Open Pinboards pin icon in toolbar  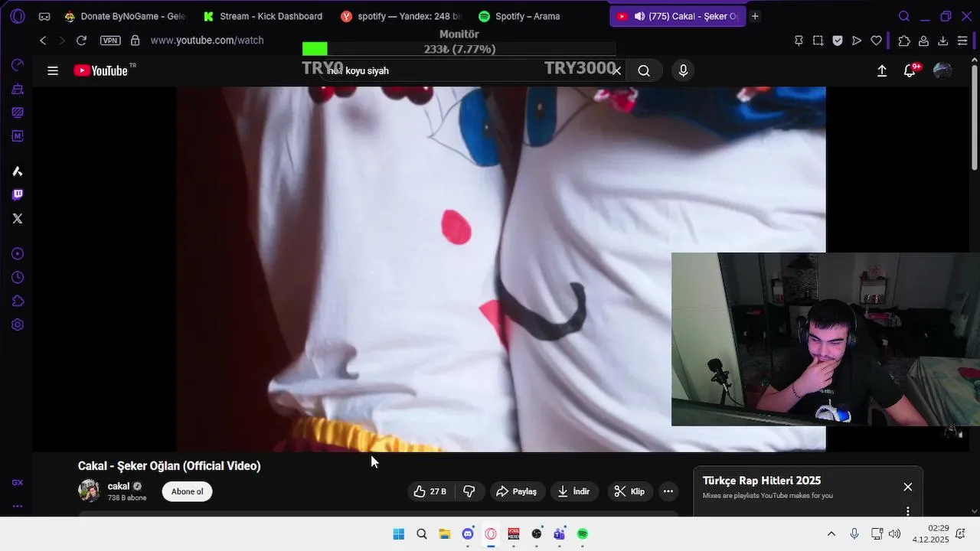(x=799, y=41)
